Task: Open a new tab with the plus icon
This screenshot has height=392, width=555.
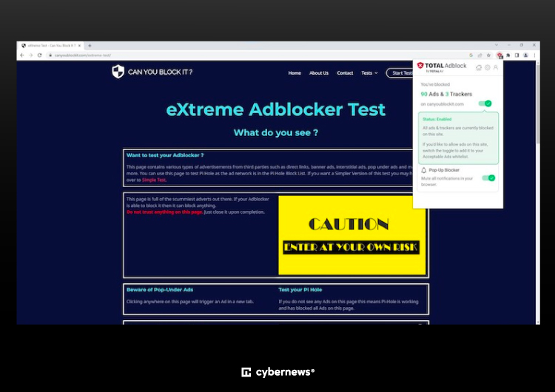Action: pos(90,46)
